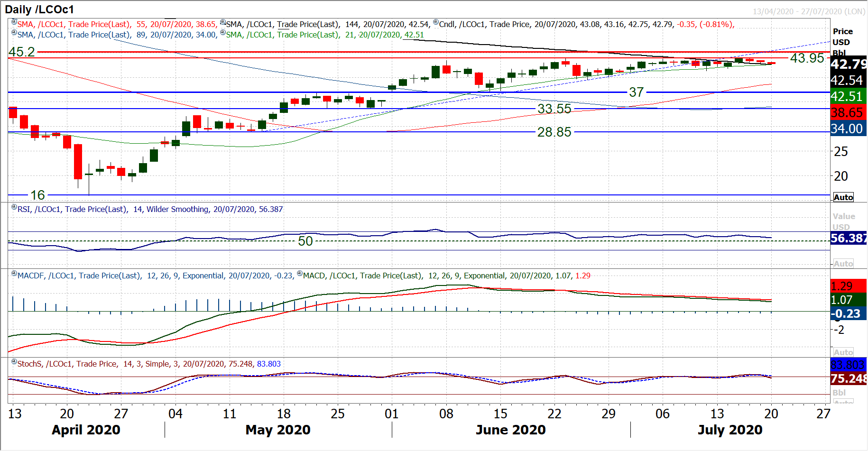Click the red 1.29 MACD signal tag
The image size is (868, 451).
(x=849, y=286)
